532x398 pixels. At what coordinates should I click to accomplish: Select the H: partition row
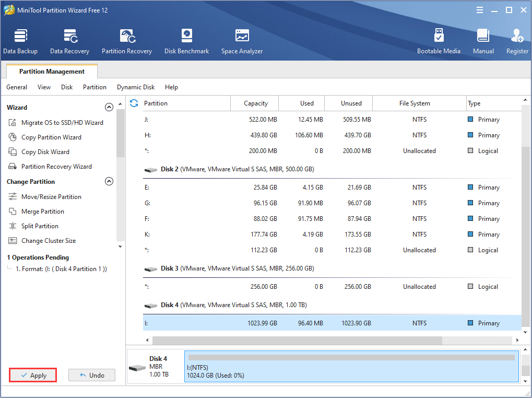click(x=332, y=135)
